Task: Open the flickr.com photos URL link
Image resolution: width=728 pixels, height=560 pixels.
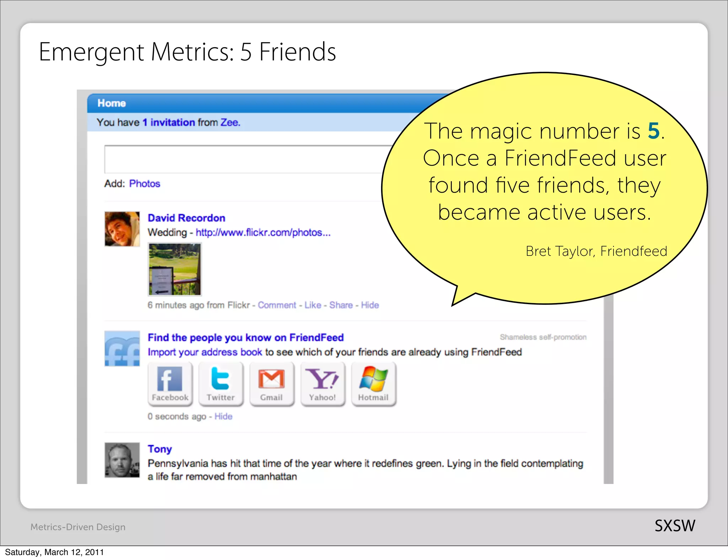Action: coord(263,233)
